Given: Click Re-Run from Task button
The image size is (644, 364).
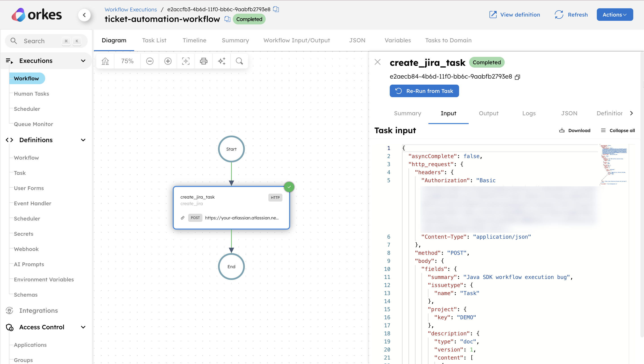Looking at the screenshot, I should tap(424, 91).
